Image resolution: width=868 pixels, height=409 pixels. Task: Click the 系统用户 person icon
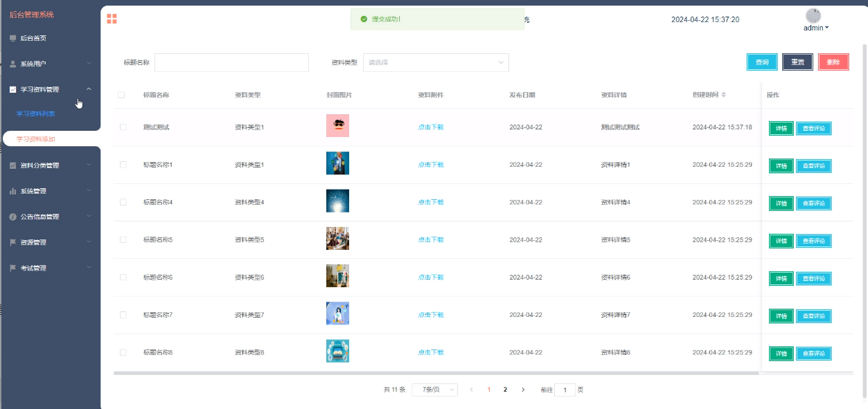13,64
